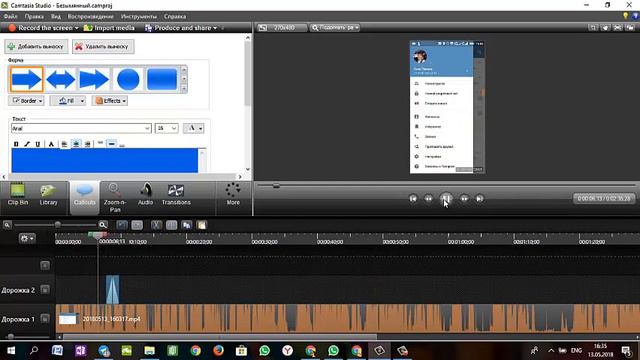This screenshot has width=640, height=360.
Task: Show More task tabs
Action: [x=233, y=195]
